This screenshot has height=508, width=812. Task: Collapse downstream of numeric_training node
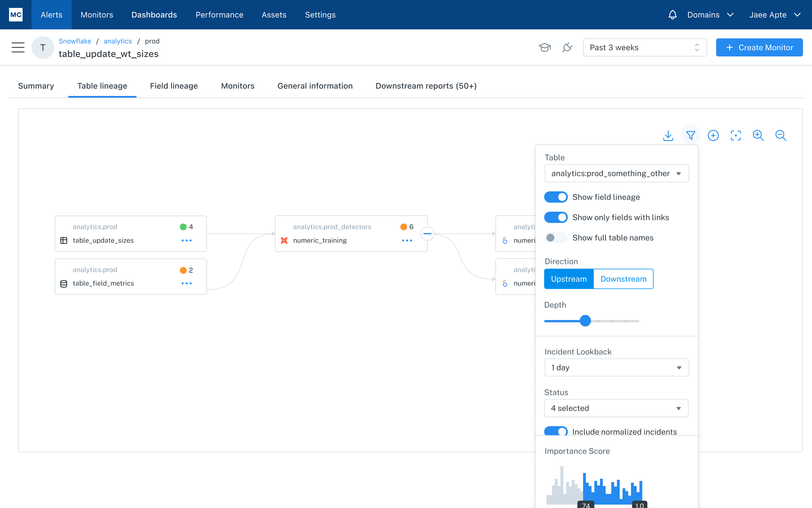427,233
